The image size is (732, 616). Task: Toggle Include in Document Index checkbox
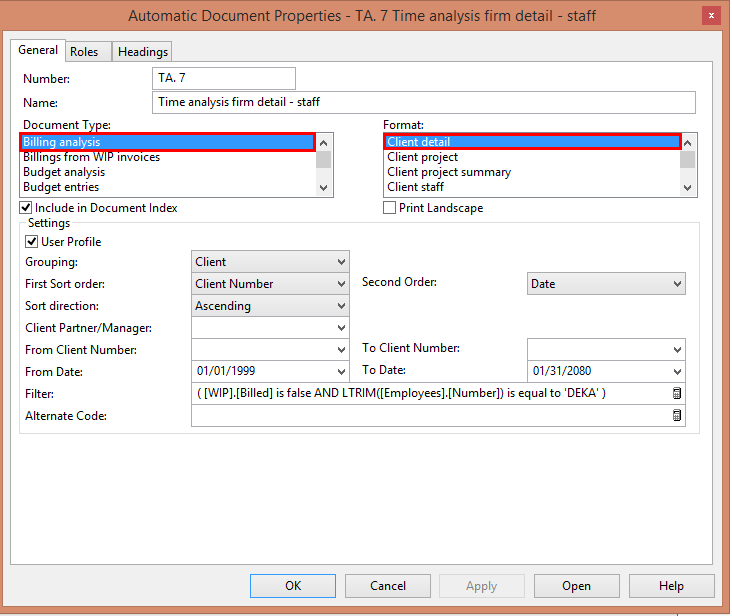click(26, 208)
